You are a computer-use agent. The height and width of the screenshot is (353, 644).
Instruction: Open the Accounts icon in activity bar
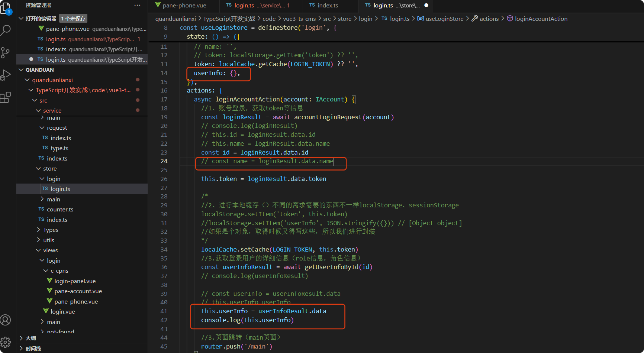coord(6,320)
